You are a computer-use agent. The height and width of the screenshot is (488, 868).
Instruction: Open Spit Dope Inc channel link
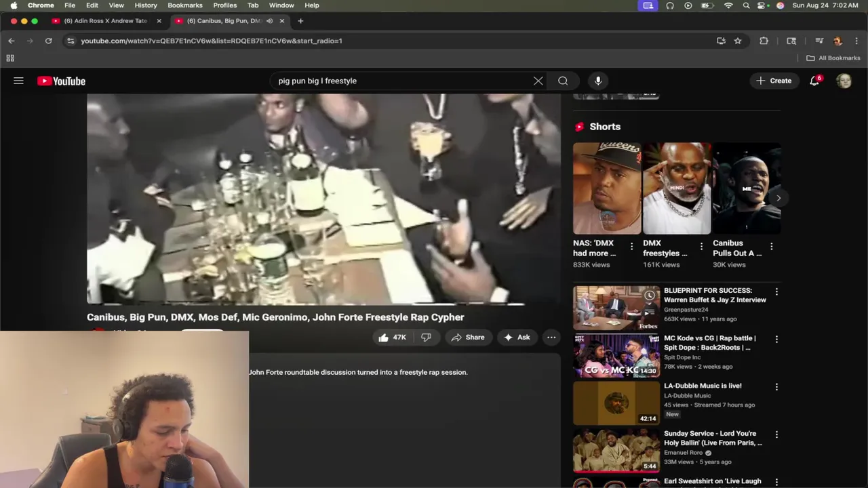coord(682,357)
